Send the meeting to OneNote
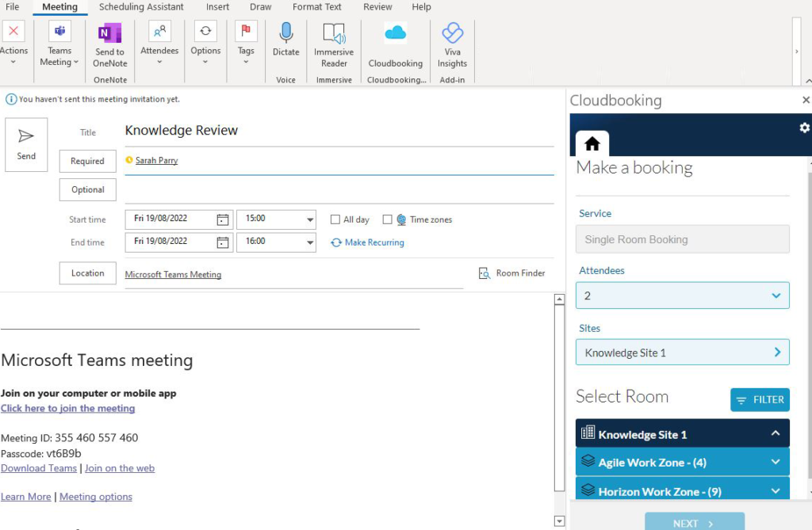This screenshot has height=530, width=812. [109, 45]
